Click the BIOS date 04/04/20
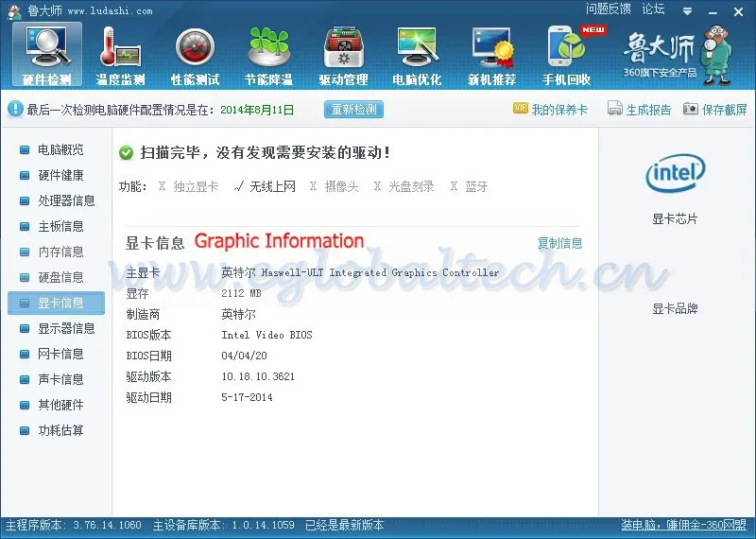756x539 pixels. point(244,356)
